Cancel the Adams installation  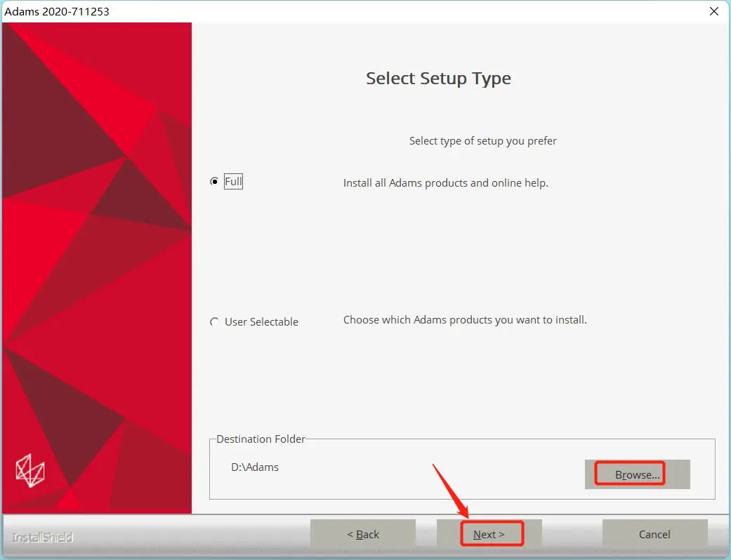pos(654,534)
